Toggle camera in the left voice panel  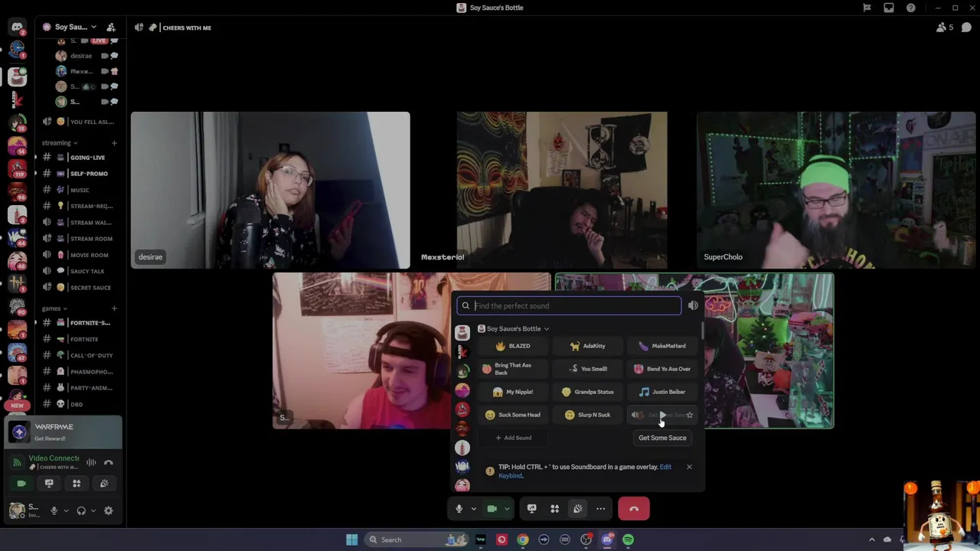click(x=21, y=483)
